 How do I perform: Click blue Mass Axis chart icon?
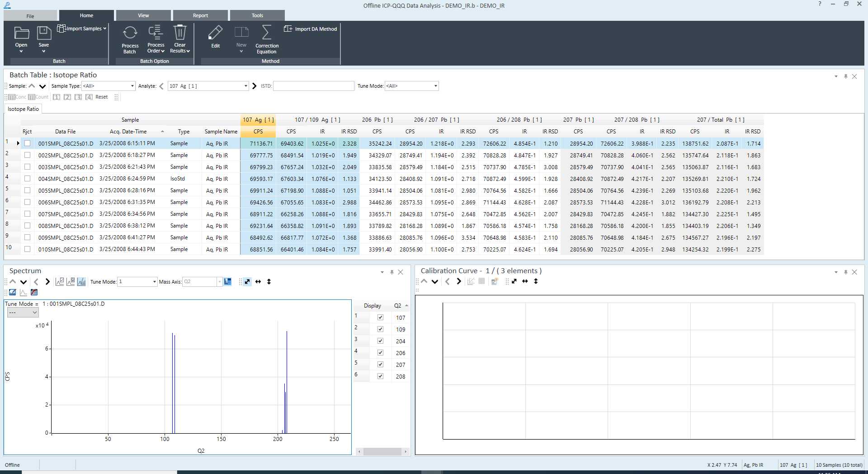pos(228,282)
